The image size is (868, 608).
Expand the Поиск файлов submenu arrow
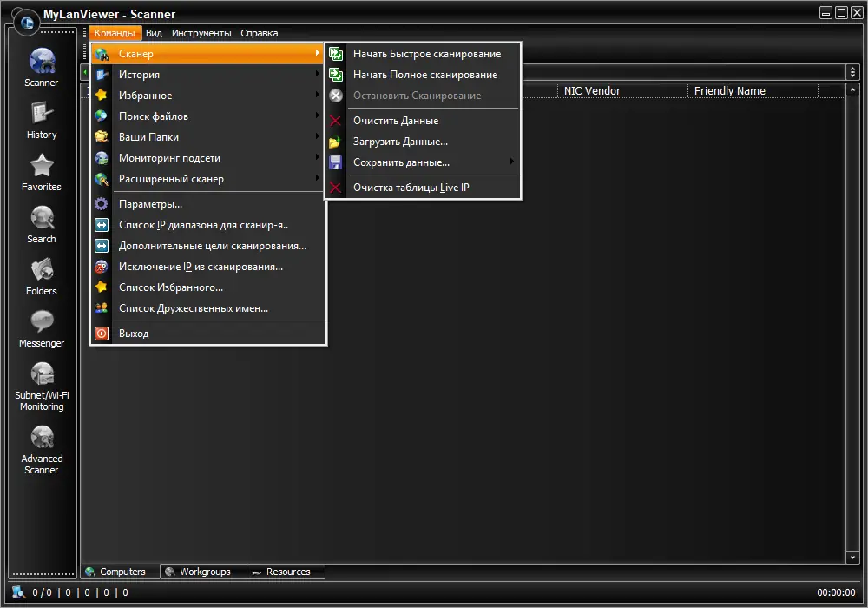318,116
